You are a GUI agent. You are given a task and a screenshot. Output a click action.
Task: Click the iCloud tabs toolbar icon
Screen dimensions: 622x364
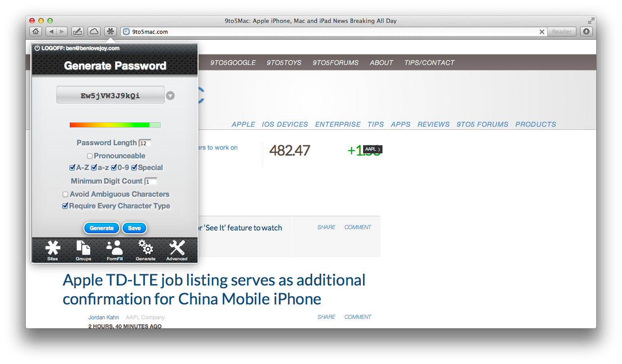(94, 32)
